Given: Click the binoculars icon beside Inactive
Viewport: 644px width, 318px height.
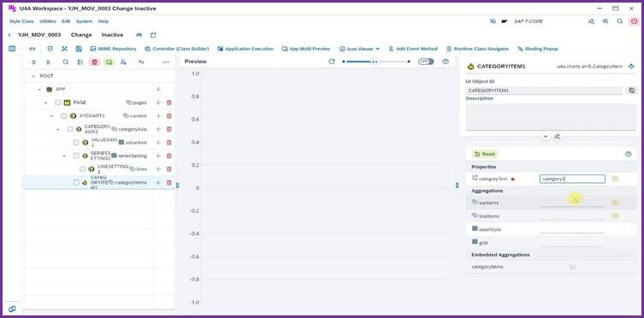Looking at the screenshot, I should [139, 35].
